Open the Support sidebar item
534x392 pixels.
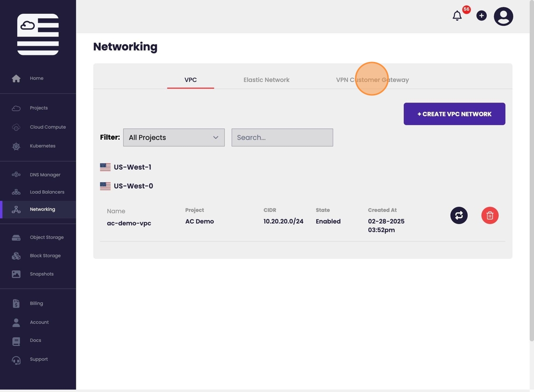click(x=39, y=360)
